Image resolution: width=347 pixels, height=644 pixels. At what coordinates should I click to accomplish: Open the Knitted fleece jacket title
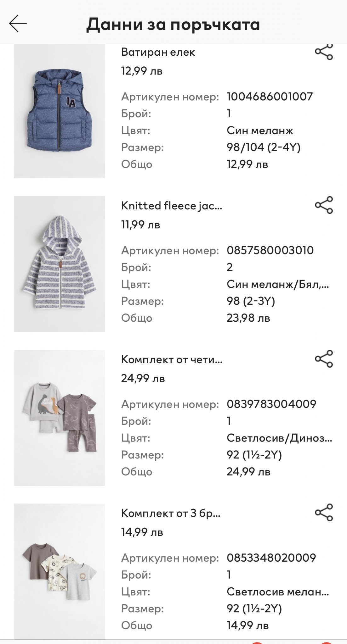click(x=172, y=206)
